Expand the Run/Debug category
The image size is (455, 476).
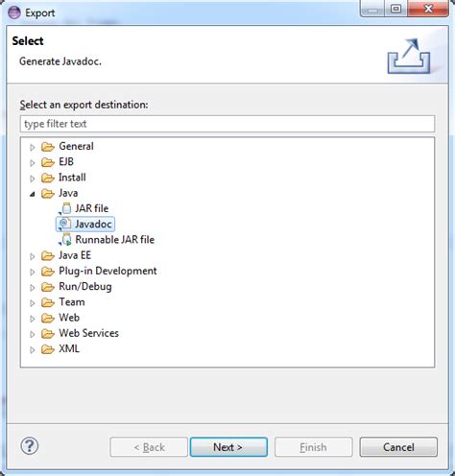point(33,288)
